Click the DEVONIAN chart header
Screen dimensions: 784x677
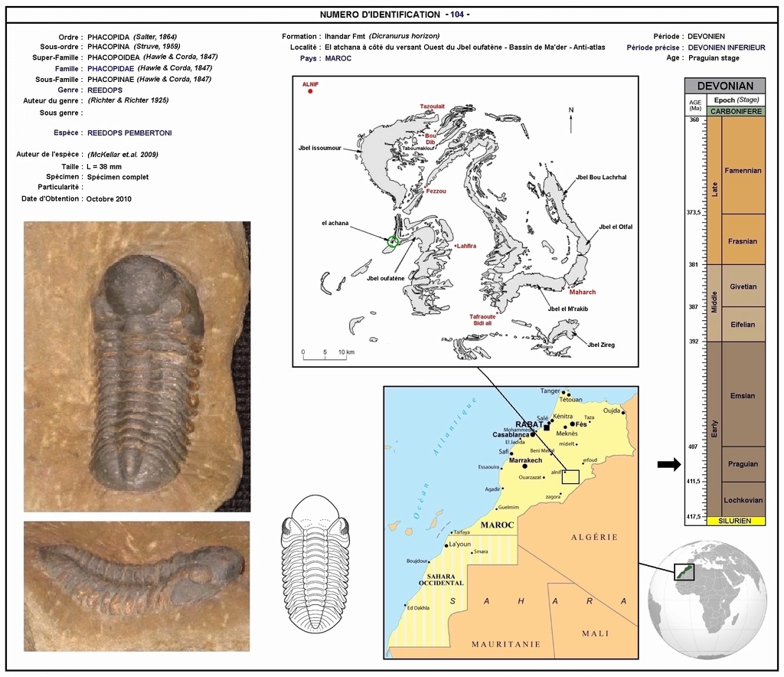coord(725,86)
